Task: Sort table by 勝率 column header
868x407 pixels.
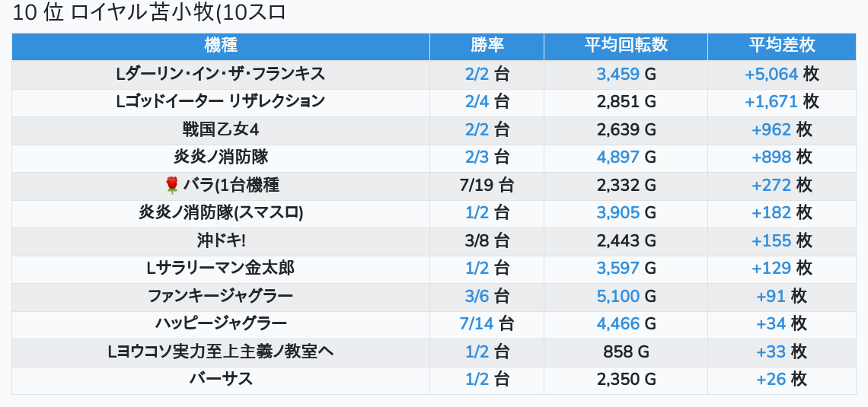Action: (x=487, y=46)
